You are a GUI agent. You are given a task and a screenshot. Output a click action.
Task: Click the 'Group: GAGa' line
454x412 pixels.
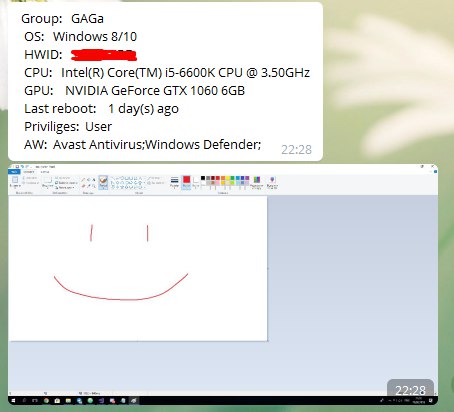pos(62,18)
